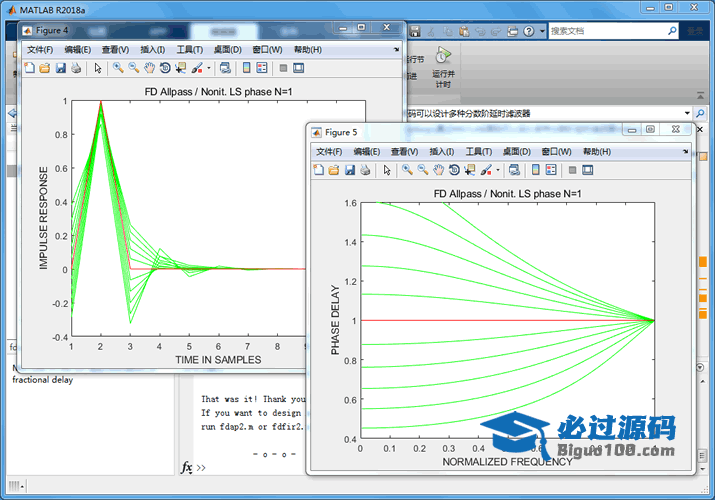
Task: Activate Zoom In tool in Figure 5
Action: pyautogui.click(x=407, y=170)
